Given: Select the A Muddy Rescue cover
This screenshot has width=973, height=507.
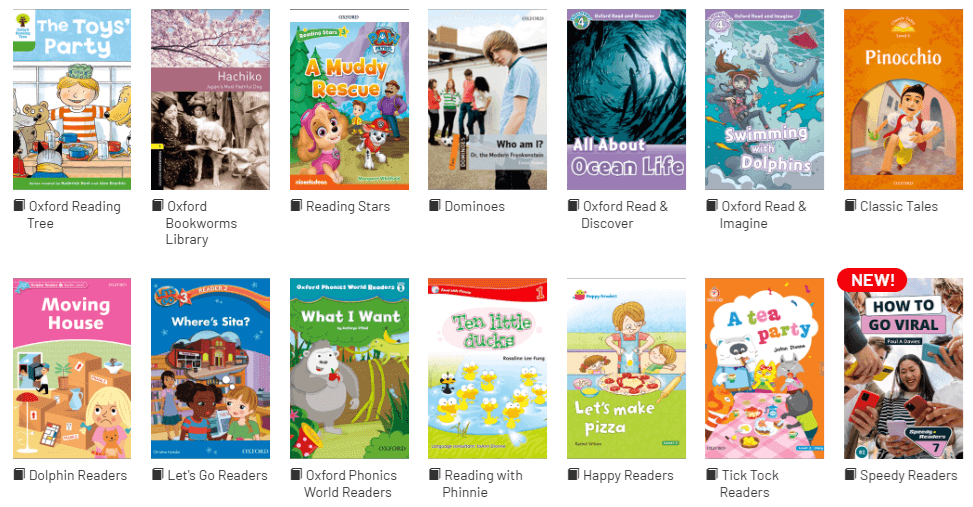Looking at the screenshot, I should [349, 99].
